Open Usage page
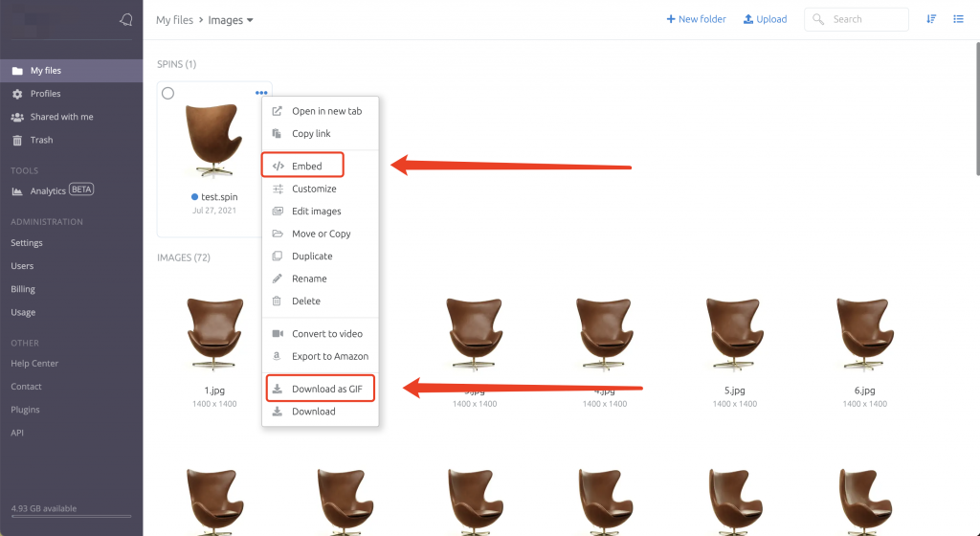Image resolution: width=980 pixels, height=536 pixels. pyautogui.click(x=23, y=312)
